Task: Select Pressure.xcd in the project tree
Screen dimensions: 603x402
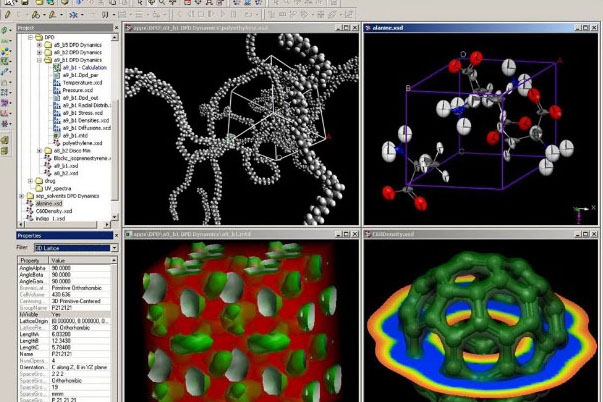Action: (x=77, y=90)
